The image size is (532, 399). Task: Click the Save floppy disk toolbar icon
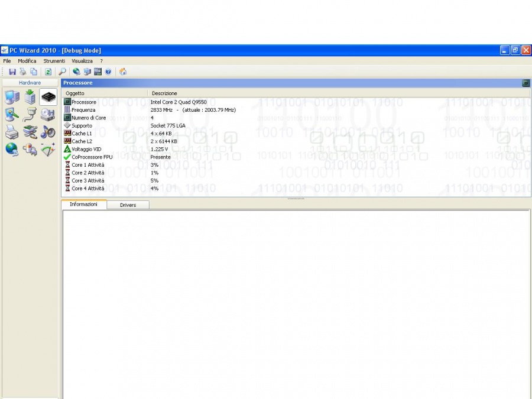(12, 72)
